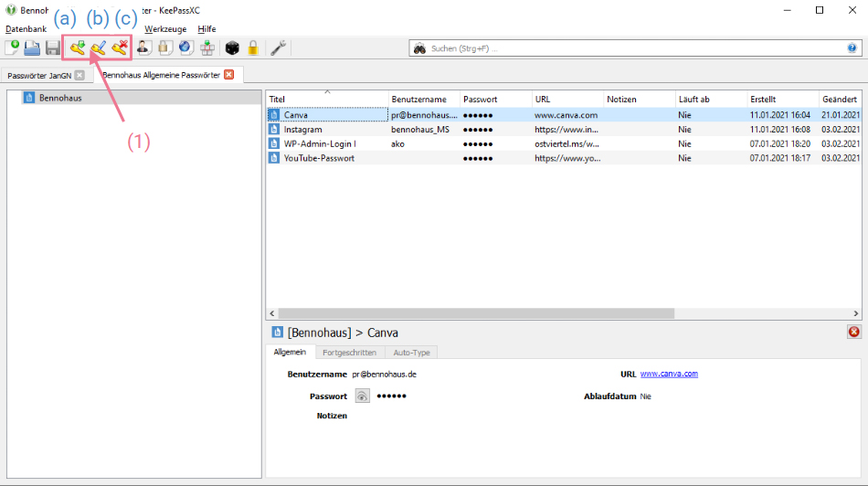Select the Canva entry title
The image size is (868, 486).
click(x=296, y=114)
